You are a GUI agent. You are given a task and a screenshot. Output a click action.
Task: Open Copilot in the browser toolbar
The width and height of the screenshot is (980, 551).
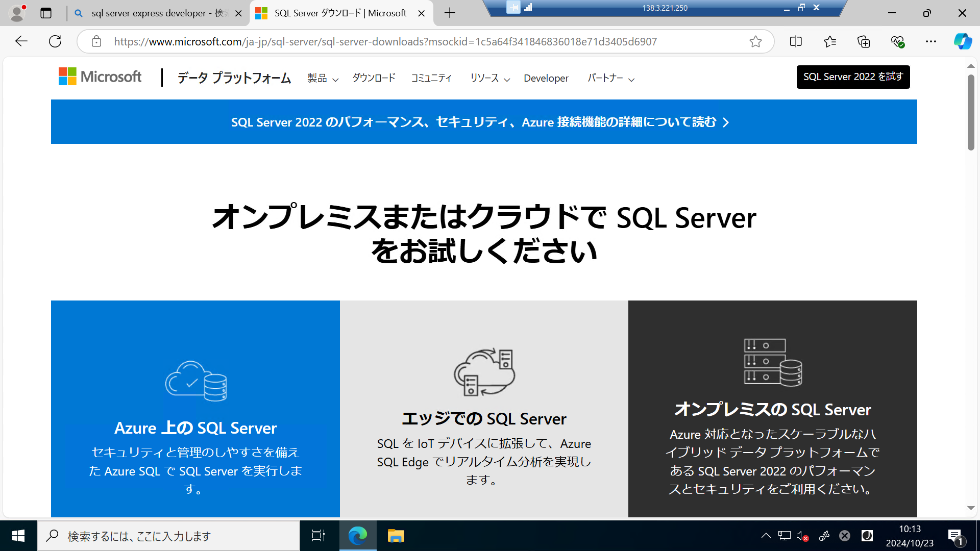[963, 41]
